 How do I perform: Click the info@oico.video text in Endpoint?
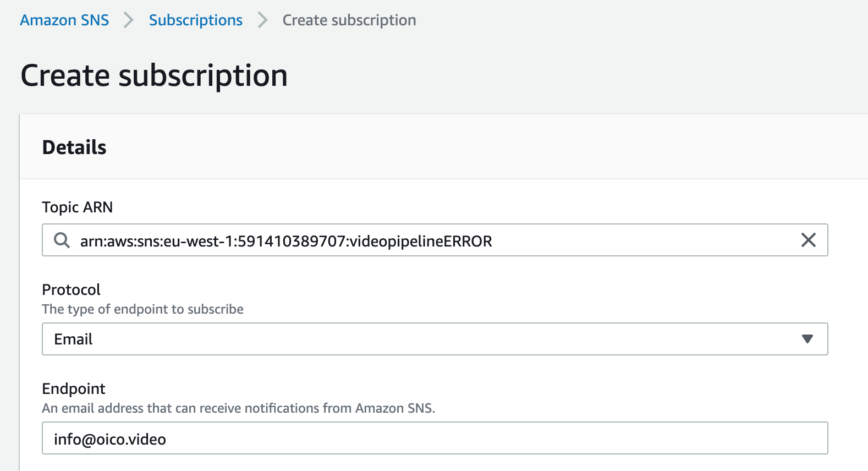110,439
